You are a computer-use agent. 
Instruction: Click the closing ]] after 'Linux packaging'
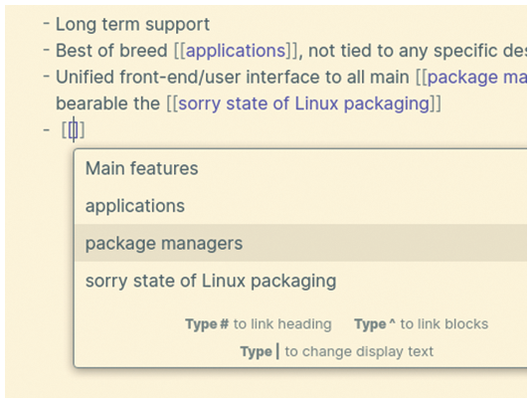point(436,103)
